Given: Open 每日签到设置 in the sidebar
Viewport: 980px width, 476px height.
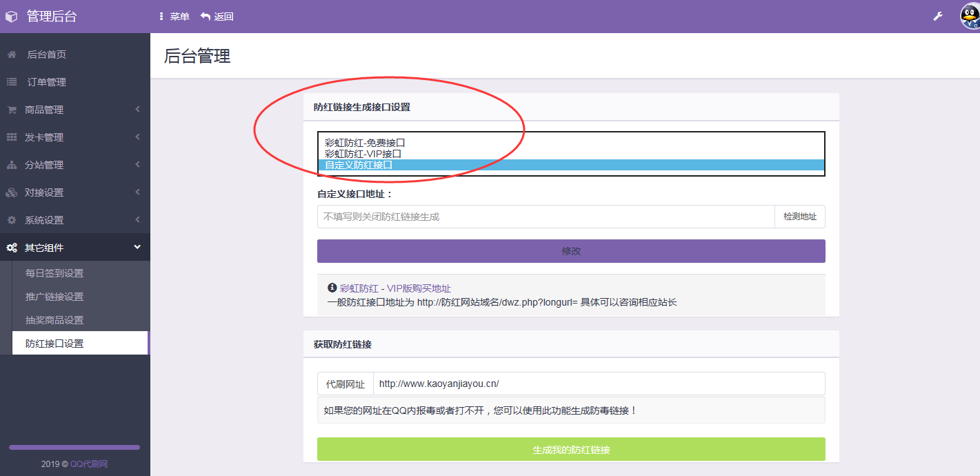Looking at the screenshot, I should pyautogui.click(x=54, y=273).
